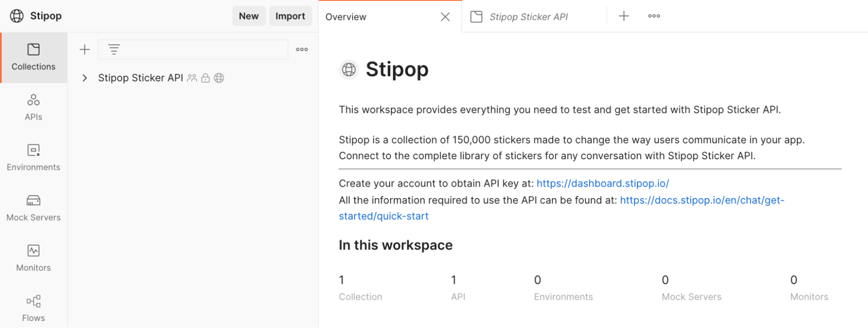The width and height of the screenshot is (868, 328).
Task: Click the collection icon on Stipop Sticker API tab
Action: [476, 17]
